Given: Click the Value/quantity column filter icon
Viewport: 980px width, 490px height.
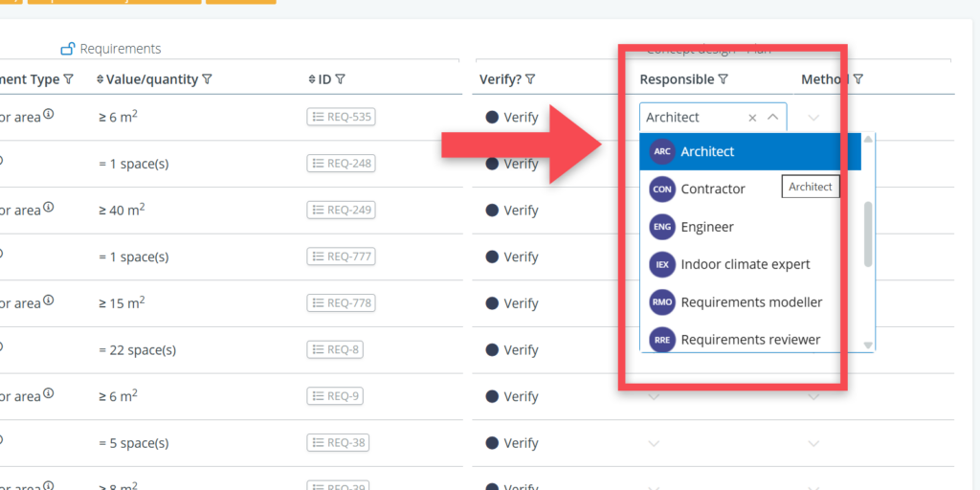Looking at the screenshot, I should pos(208,80).
